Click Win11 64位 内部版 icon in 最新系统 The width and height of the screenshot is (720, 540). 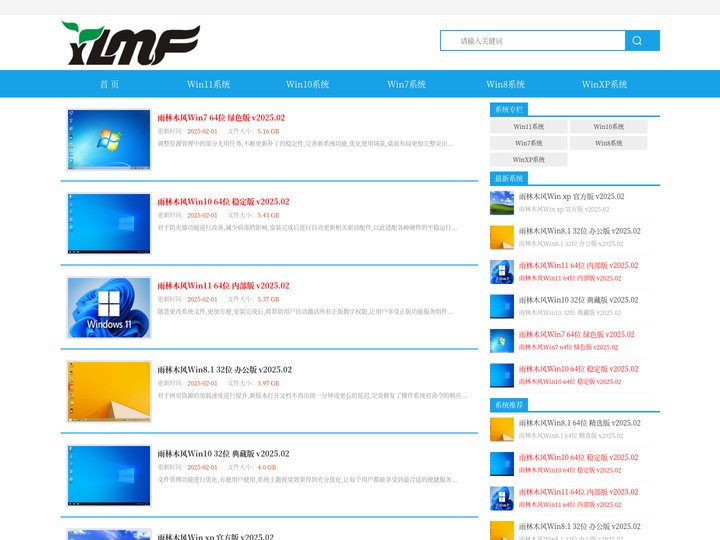[502, 272]
